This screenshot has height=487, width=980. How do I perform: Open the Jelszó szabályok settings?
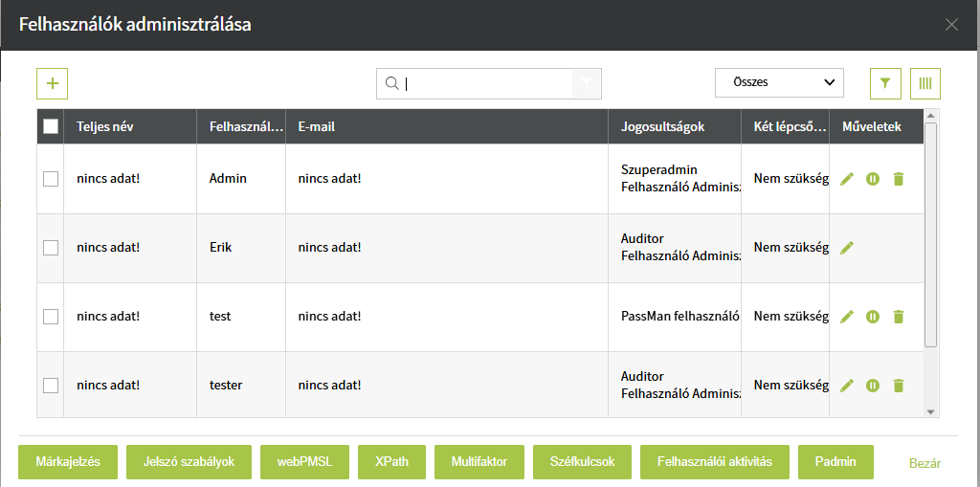click(189, 461)
